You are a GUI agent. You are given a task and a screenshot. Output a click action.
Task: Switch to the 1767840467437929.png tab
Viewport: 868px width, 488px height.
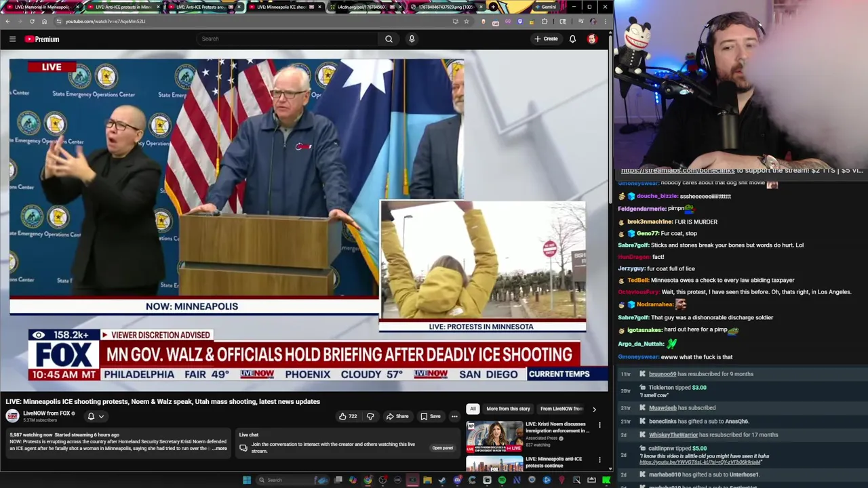pos(446,7)
